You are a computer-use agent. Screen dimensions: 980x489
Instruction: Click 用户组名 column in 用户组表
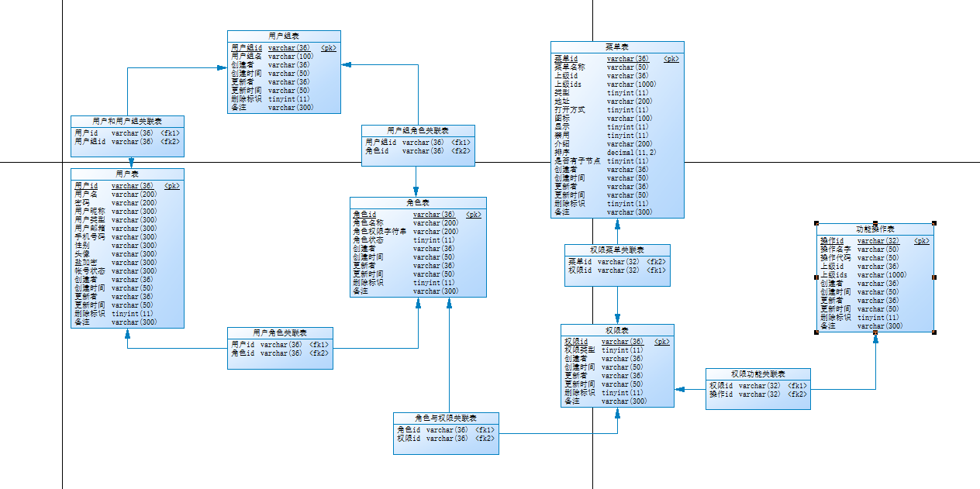(272, 57)
